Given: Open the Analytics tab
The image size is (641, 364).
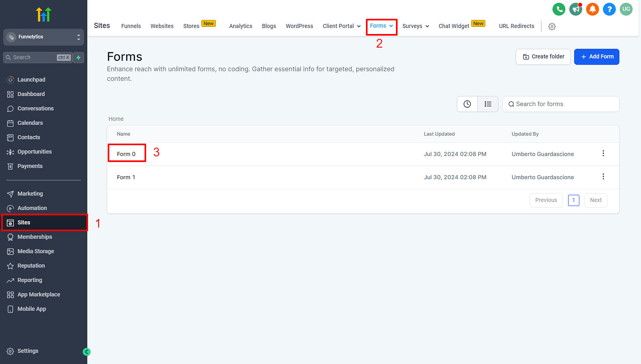Looking at the screenshot, I should pyautogui.click(x=241, y=26).
